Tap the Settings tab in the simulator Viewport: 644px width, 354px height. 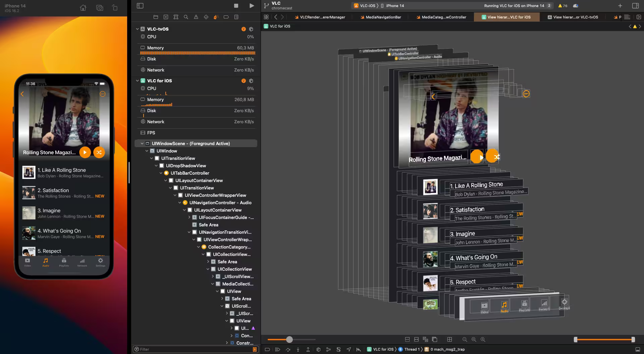pos(100,262)
